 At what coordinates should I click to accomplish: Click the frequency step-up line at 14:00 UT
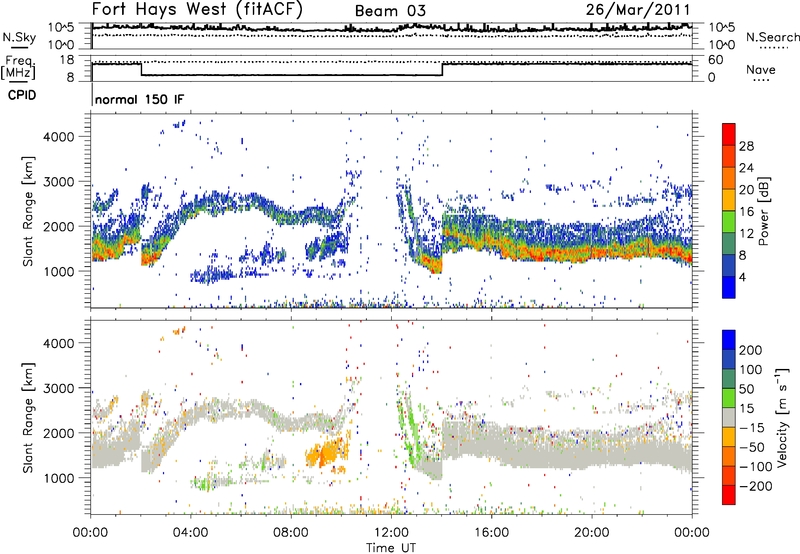pos(442,69)
